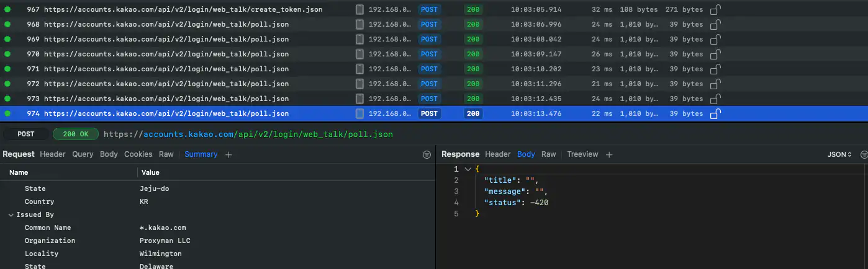
Task: Click the "status": -420 JSON line
Action: tap(516, 203)
